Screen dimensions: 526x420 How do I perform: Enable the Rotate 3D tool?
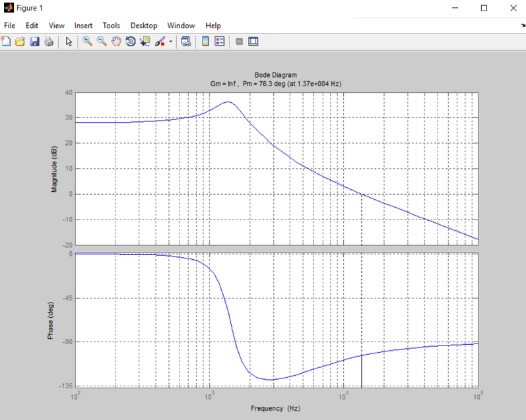coord(131,42)
